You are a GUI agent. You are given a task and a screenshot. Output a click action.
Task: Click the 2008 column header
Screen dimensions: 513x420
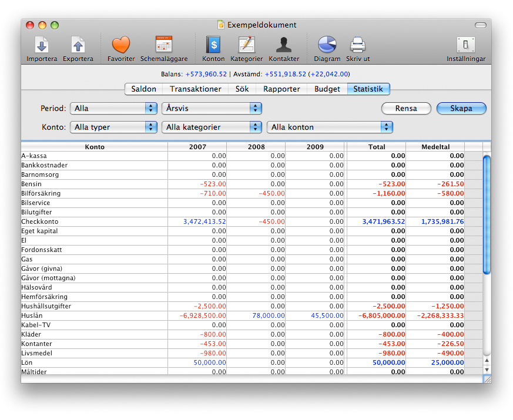(256, 147)
